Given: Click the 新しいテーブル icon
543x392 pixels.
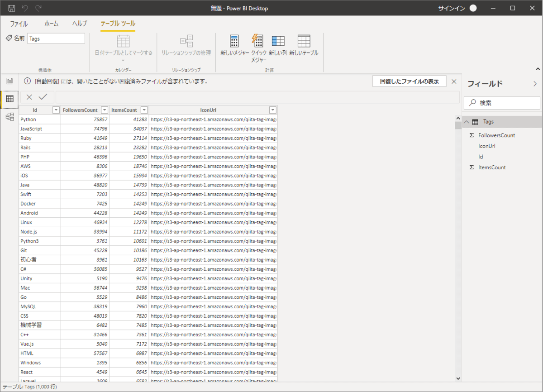Looking at the screenshot, I should pos(304,41).
